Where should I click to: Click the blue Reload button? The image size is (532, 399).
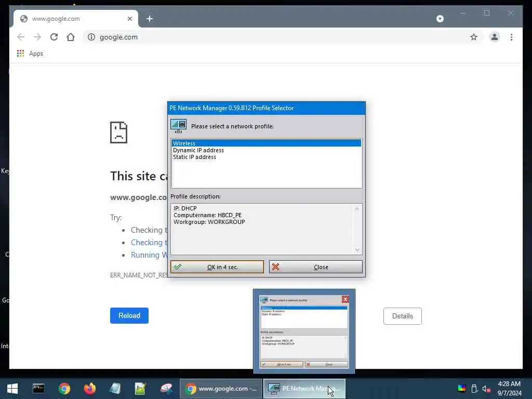129,315
